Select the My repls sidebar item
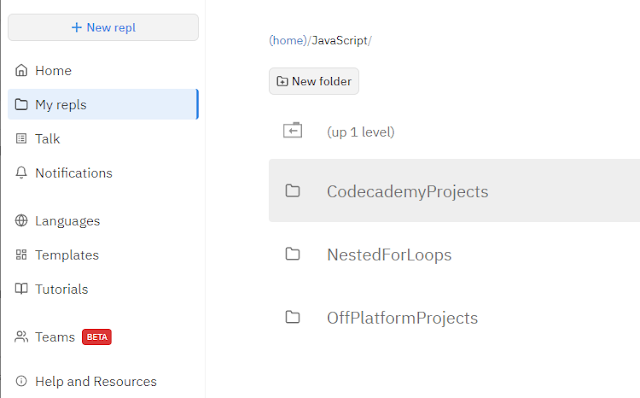Viewport: 640px width, 398px height. tap(103, 105)
